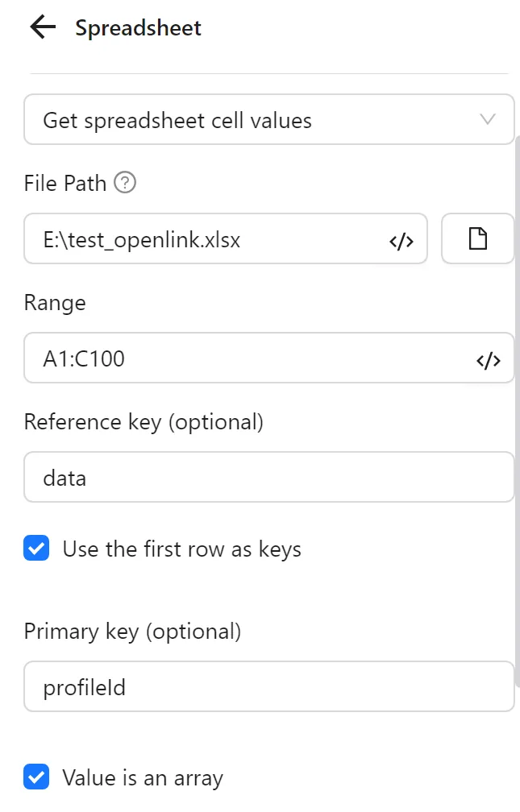The image size is (520, 812).
Task: Click the Value is an array label text
Action: 141,777
